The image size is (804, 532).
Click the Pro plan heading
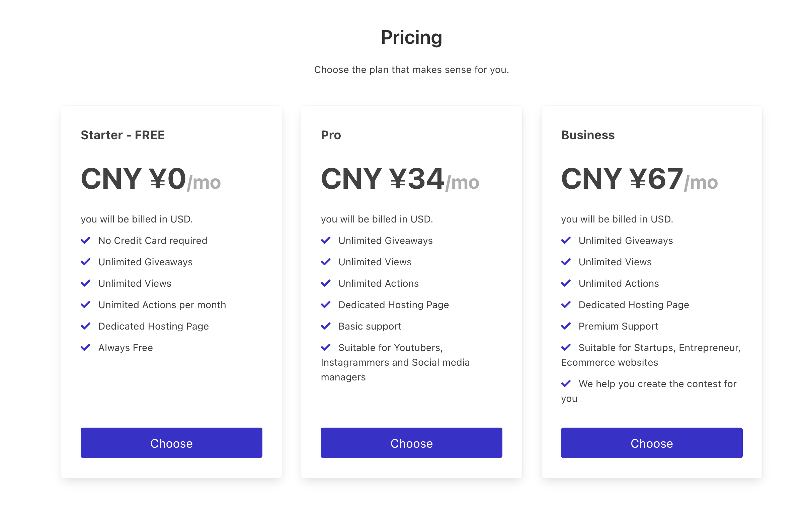tap(331, 135)
